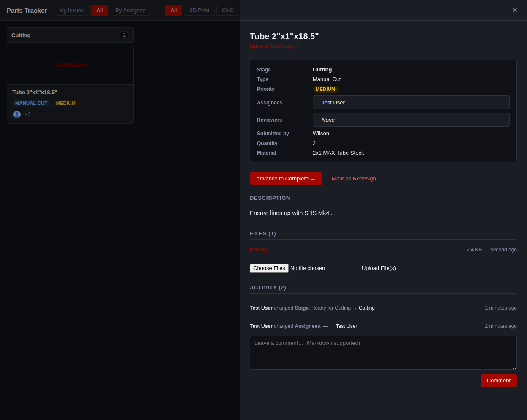Image resolution: width=527 pixels, height=420 pixels.
Task: Submit with the Comment button
Action: point(499,380)
